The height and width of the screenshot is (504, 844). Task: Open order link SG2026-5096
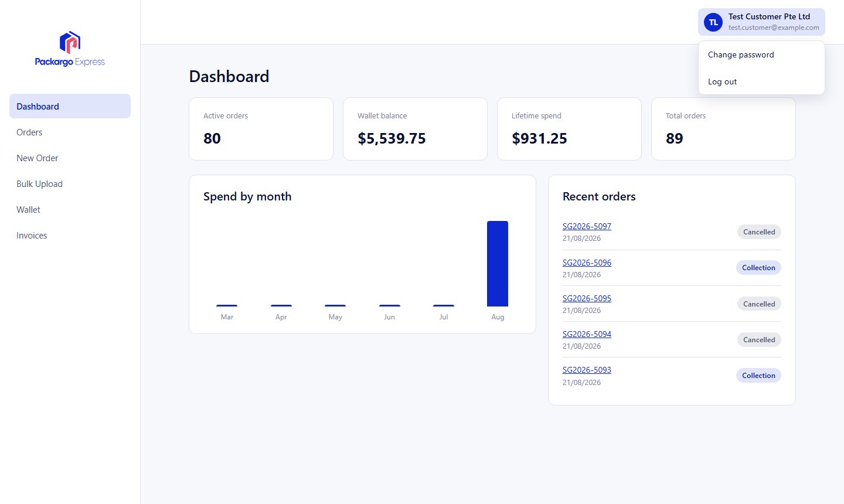click(x=587, y=263)
